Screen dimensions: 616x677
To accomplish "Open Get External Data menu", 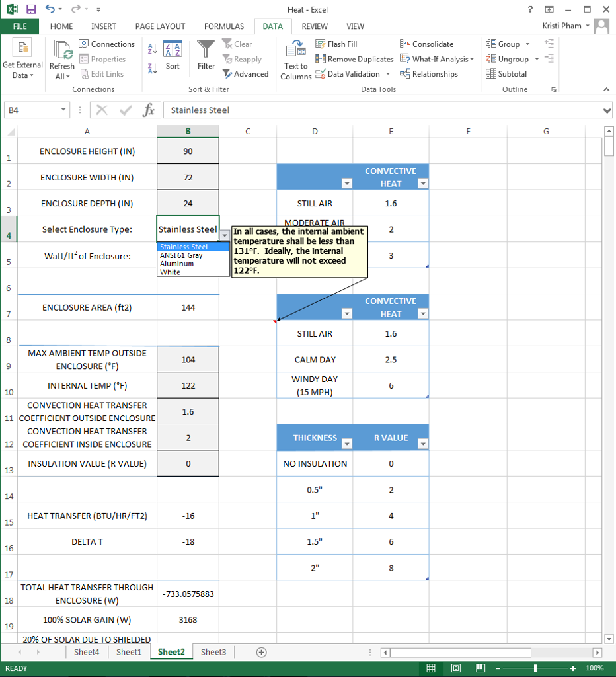I will pyautogui.click(x=22, y=60).
